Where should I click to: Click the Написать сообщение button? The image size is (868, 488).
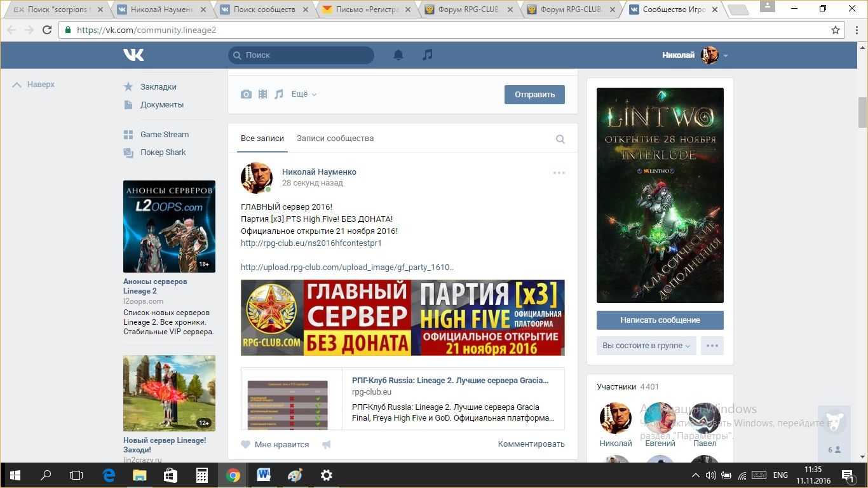click(660, 320)
